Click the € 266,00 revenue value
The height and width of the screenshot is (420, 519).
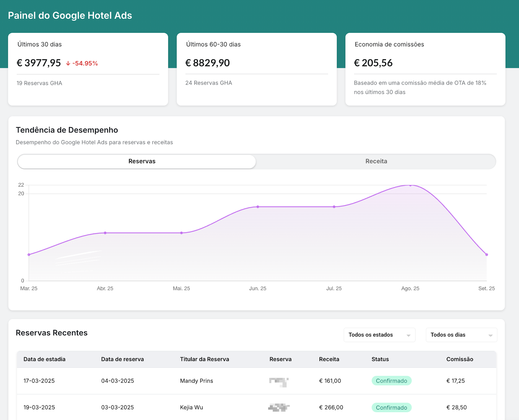click(x=331, y=407)
